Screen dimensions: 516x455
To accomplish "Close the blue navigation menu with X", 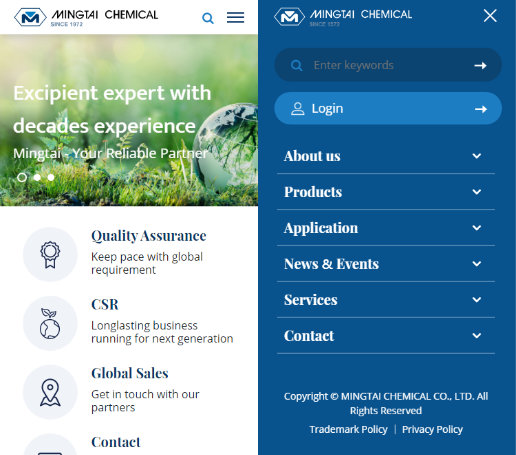I will click(490, 16).
